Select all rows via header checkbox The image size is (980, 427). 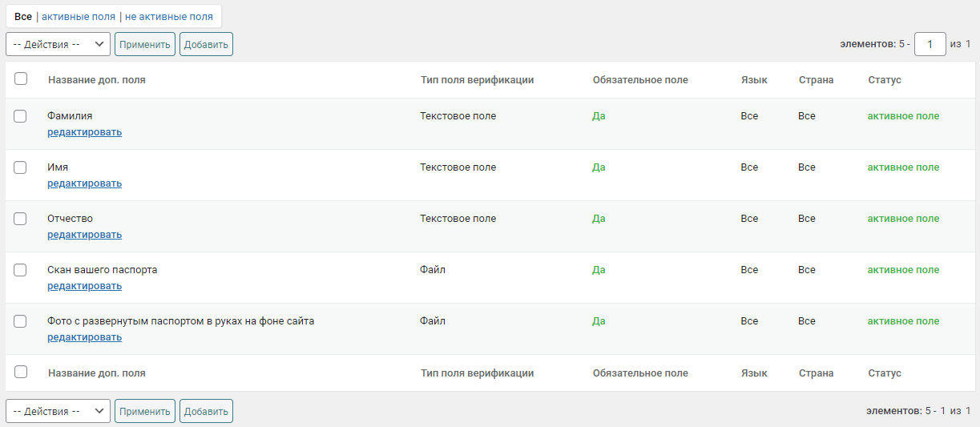(x=21, y=79)
